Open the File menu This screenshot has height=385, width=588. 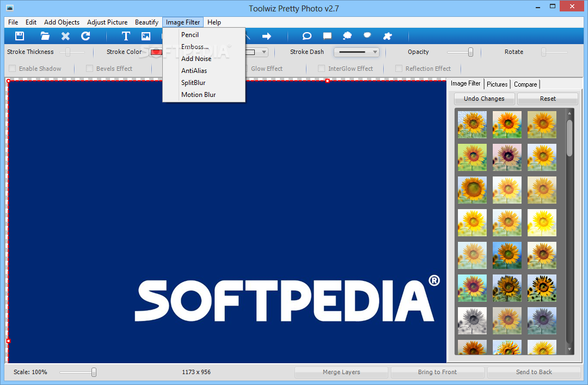pyautogui.click(x=13, y=22)
